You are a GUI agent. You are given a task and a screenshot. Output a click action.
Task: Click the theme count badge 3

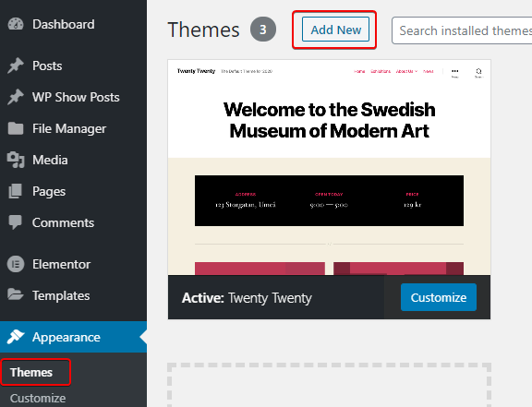(x=263, y=30)
